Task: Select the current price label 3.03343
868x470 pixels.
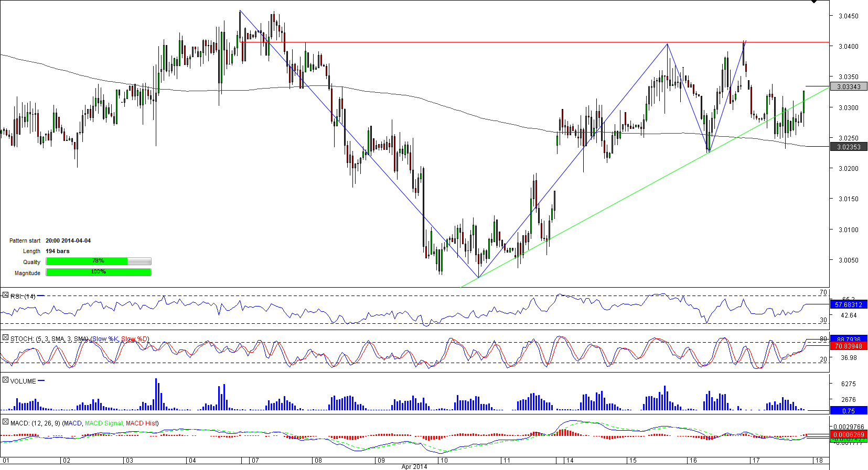Action: click(848, 86)
